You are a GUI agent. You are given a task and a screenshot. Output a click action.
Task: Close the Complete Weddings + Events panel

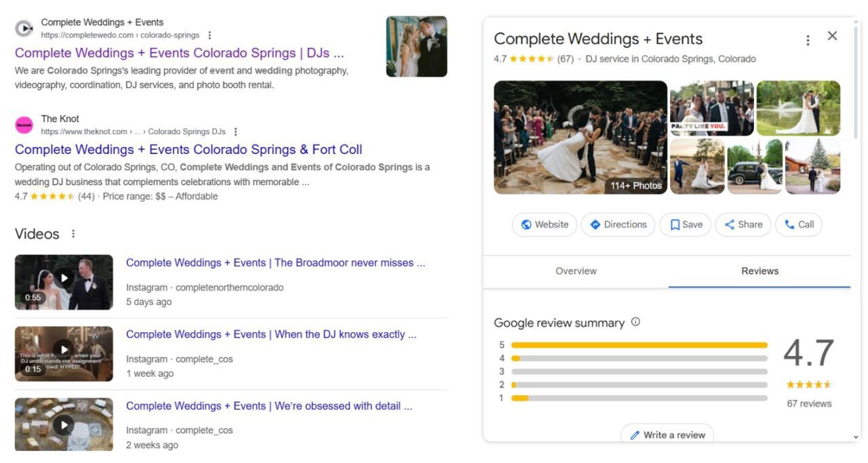click(833, 36)
